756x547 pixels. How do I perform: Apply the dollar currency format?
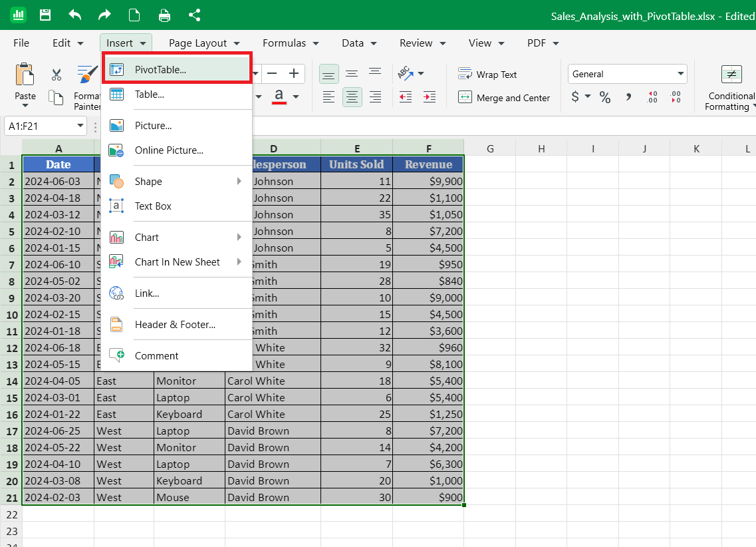(x=574, y=97)
